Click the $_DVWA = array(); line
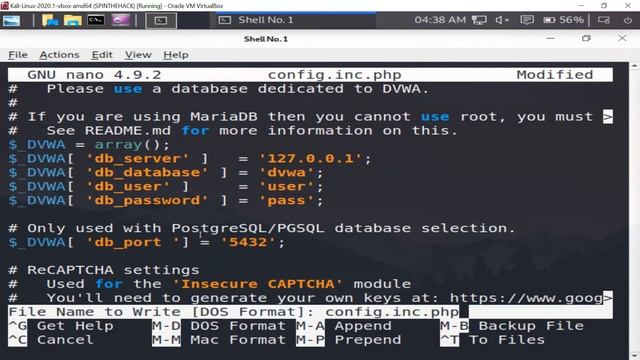The image size is (640, 360). 89,144
